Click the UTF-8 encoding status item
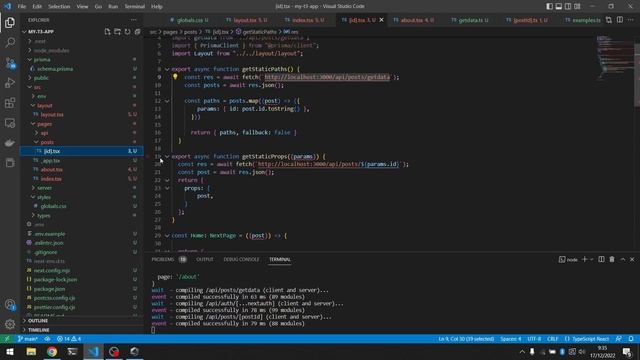 tap(534, 339)
